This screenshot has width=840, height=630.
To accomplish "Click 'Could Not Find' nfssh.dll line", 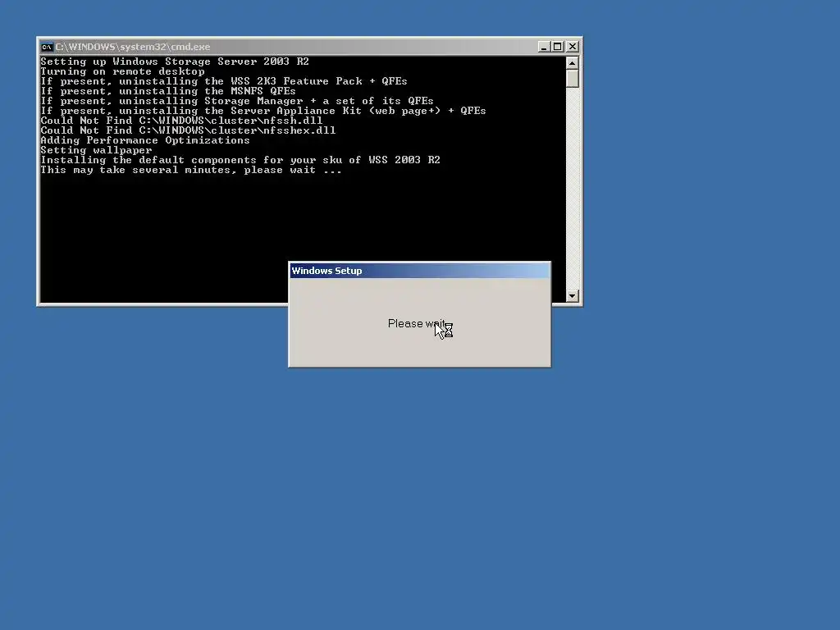I will [181, 121].
